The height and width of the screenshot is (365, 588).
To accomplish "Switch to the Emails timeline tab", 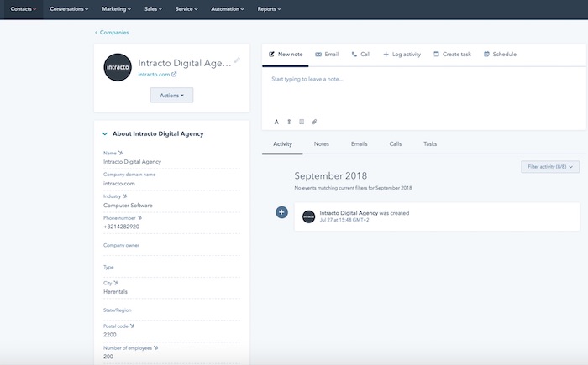I will point(360,144).
